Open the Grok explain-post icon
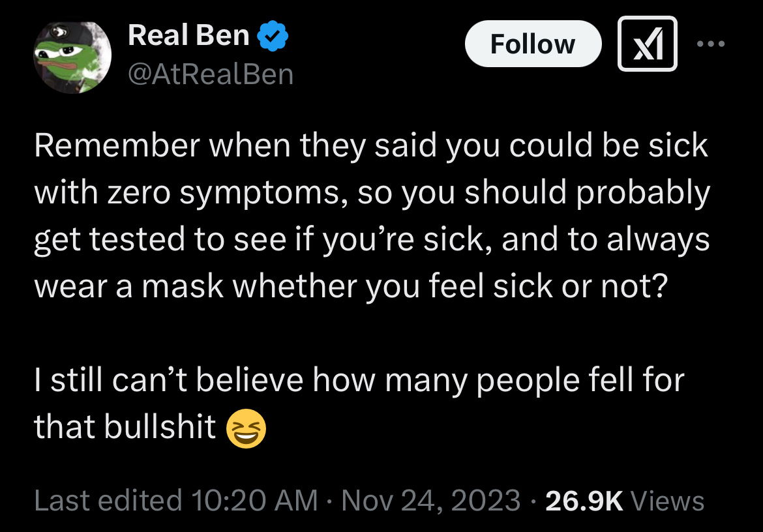This screenshot has width=763, height=532. (x=648, y=44)
